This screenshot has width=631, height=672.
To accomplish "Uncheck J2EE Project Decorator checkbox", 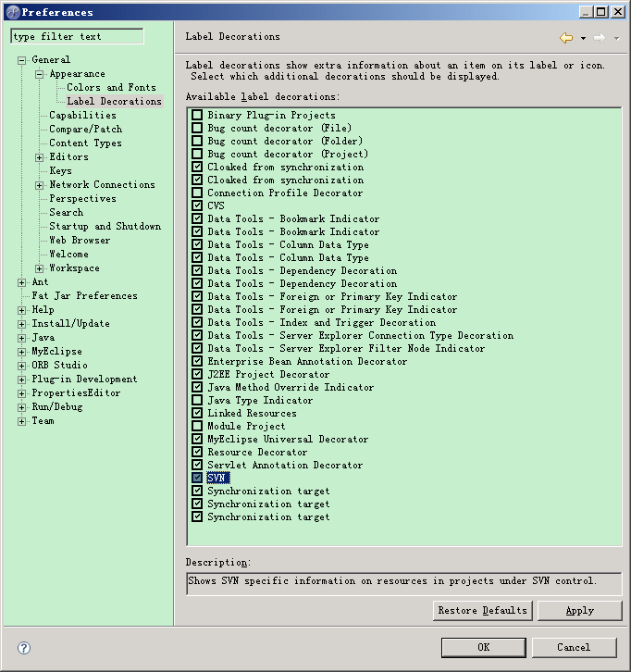I will point(197,374).
